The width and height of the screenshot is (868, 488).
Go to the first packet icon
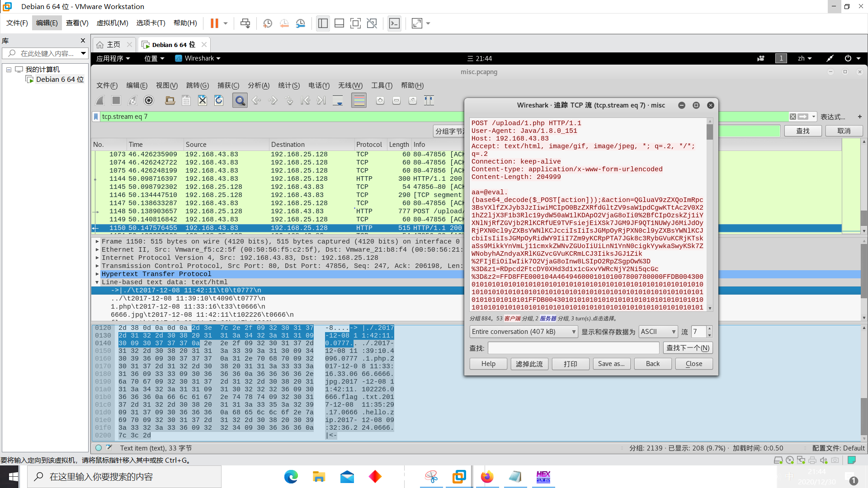point(306,100)
